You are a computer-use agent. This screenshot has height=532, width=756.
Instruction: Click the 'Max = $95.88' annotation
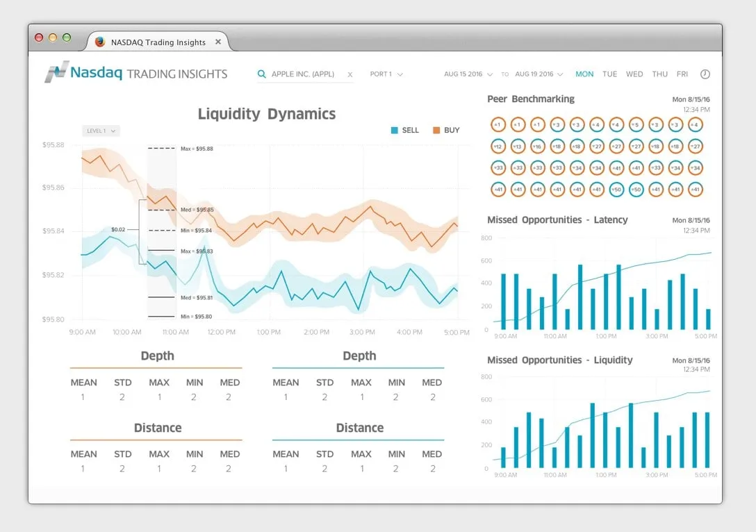[x=197, y=149]
